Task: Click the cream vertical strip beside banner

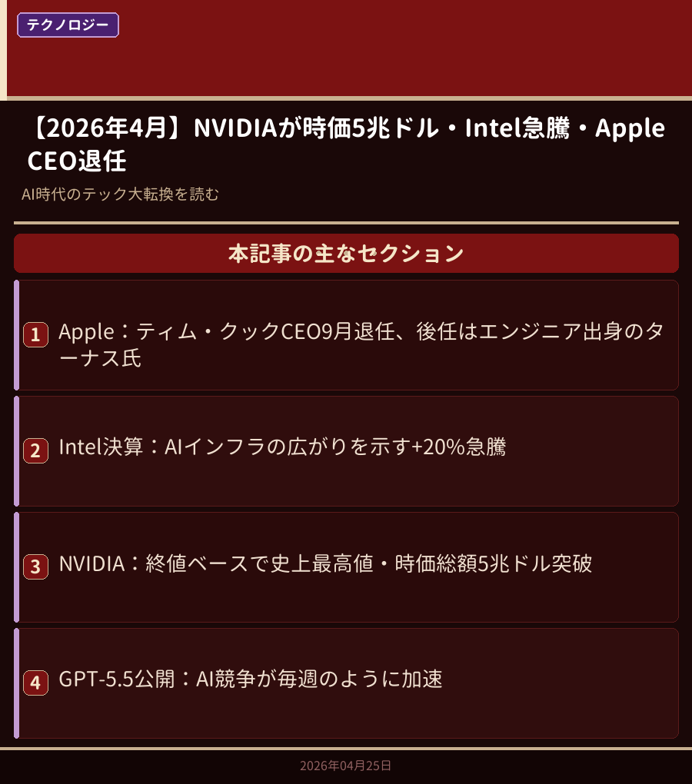Action: pos(3,48)
